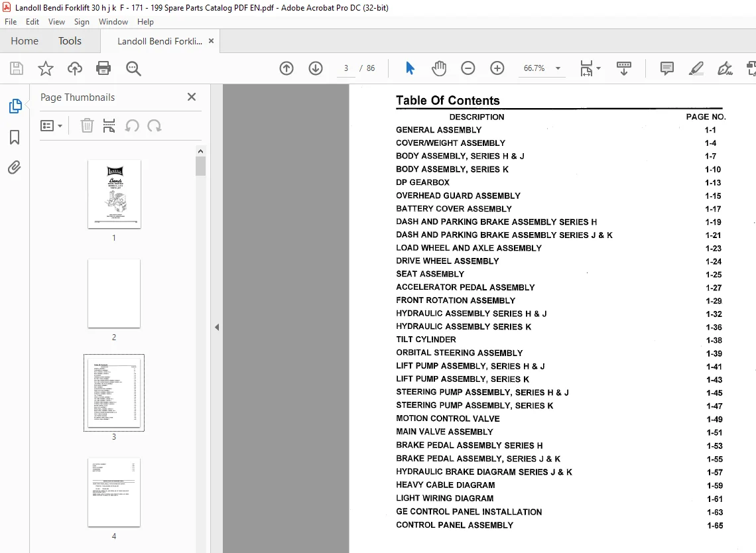Click the Save file icon
Viewport: 756px width, 553px height.
pos(17,68)
